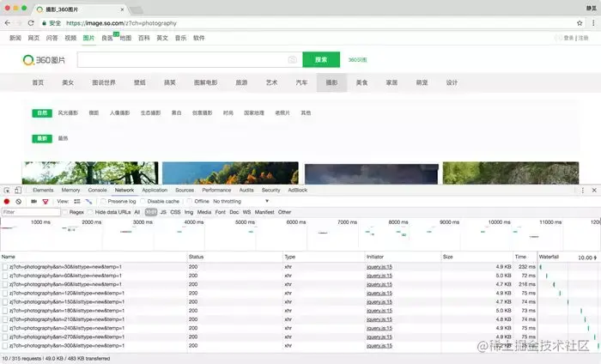Viewport: 601px width, 364px height.
Task: Select the 美食 category in the navigation bar
Action: [361, 82]
